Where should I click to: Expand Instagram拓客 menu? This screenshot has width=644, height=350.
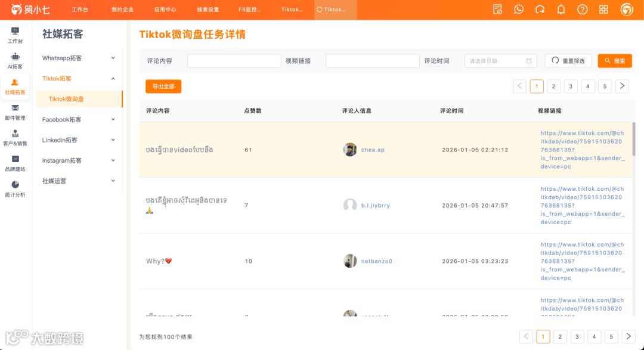(x=79, y=160)
